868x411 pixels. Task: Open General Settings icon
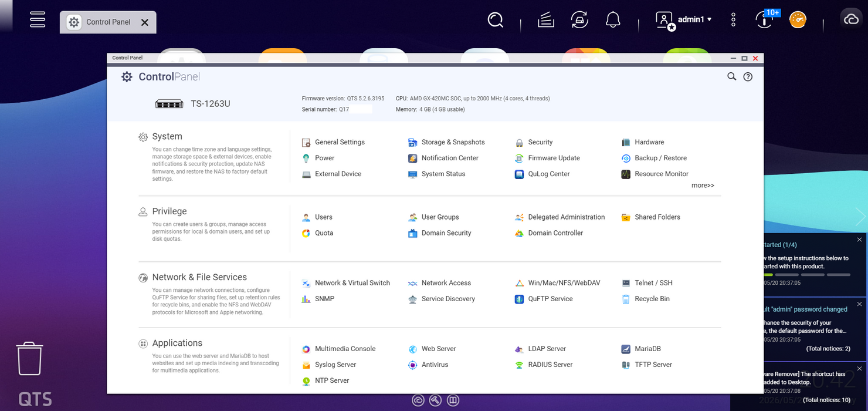coord(306,142)
